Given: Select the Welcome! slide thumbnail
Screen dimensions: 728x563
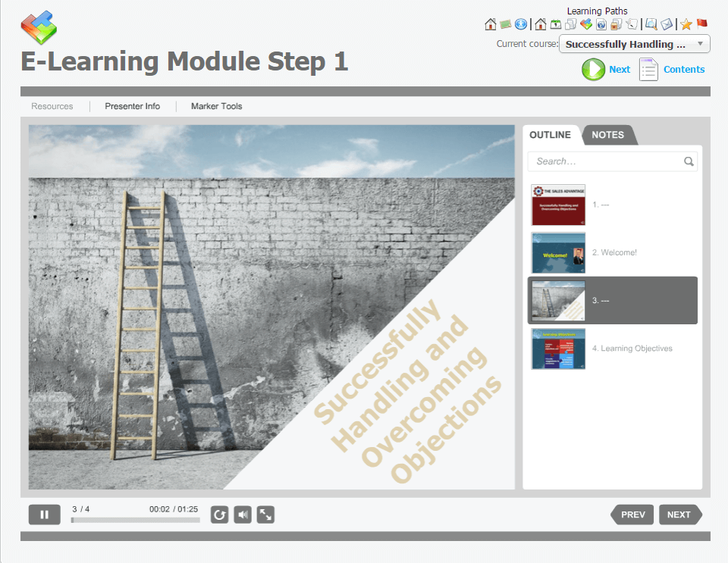Looking at the screenshot, I should pyautogui.click(x=558, y=253).
